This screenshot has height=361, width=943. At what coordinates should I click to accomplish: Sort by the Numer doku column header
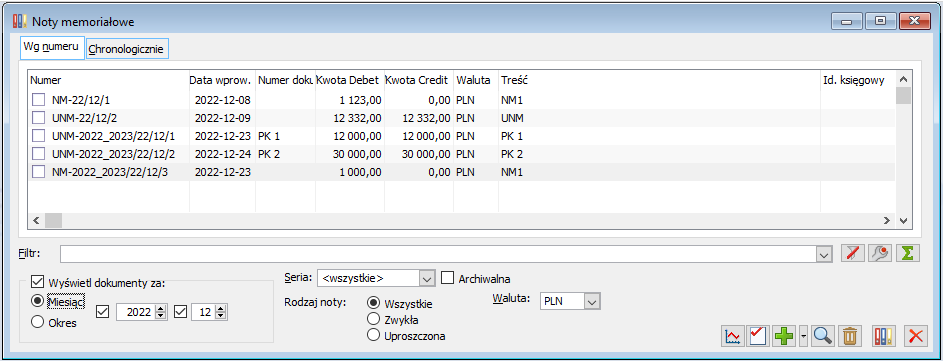coord(285,80)
